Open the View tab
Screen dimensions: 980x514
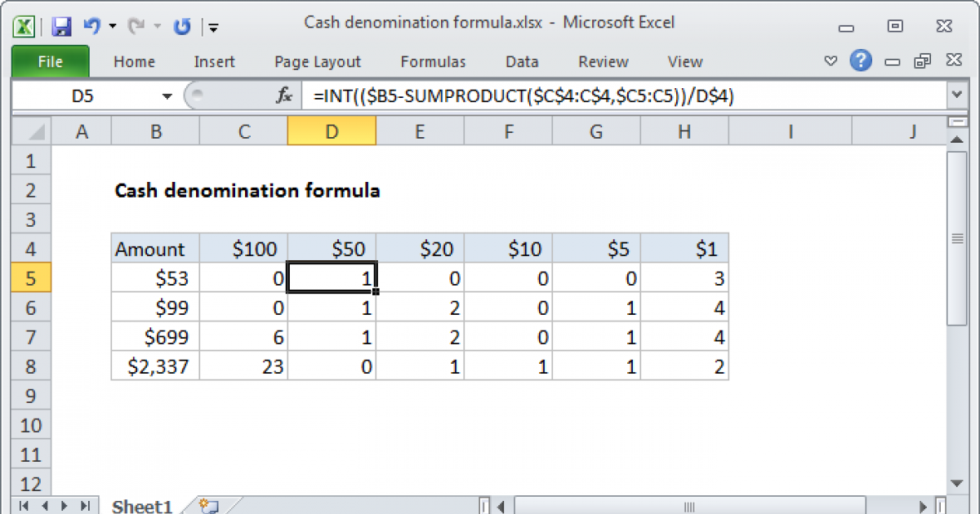[684, 62]
